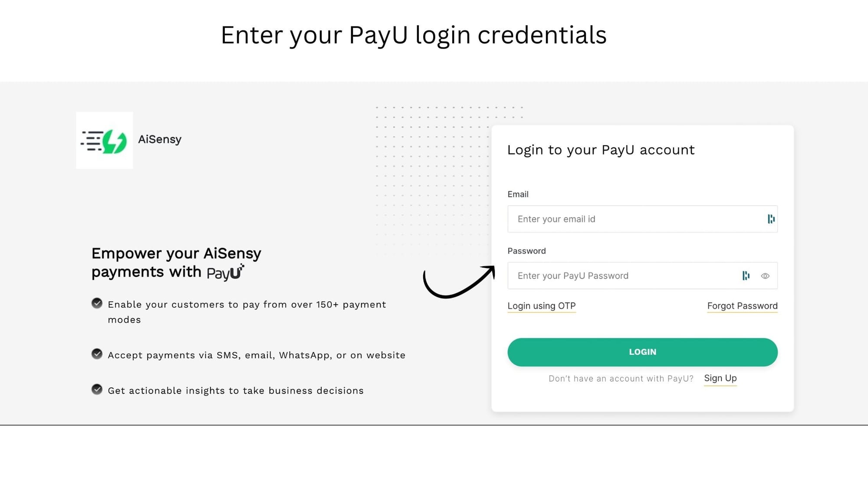The image size is (868, 488).
Task: Focus the 'Enter your PayU Password' field
Action: coord(621,276)
